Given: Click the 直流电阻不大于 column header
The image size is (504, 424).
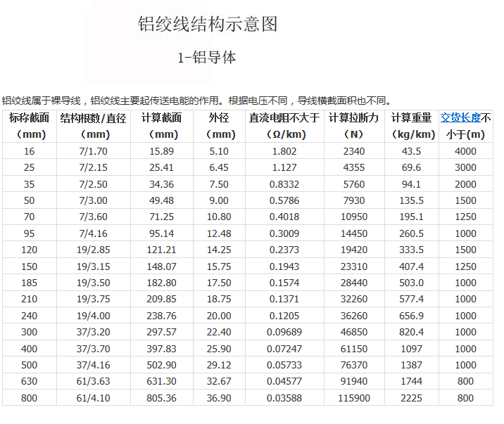Looking at the screenshot, I should (284, 126).
